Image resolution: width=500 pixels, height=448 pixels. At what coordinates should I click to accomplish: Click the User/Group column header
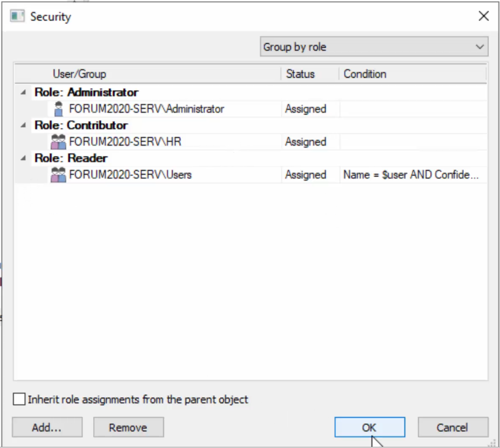tap(79, 73)
